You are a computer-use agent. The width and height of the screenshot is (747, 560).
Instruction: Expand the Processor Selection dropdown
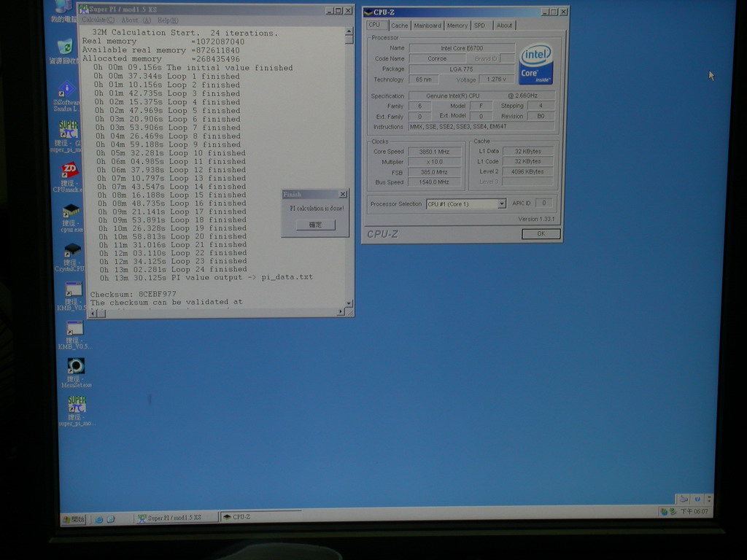coord(502,204)
